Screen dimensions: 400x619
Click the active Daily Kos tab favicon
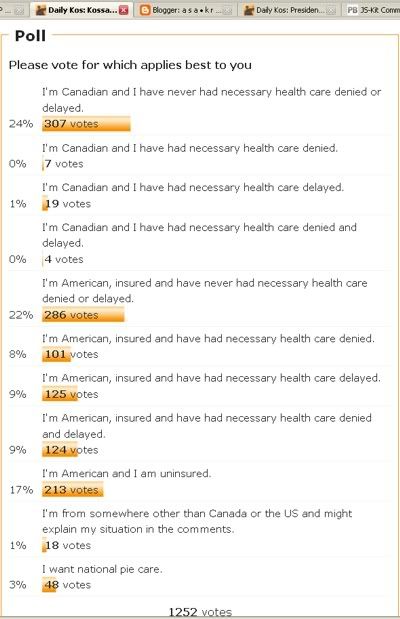tap(41, 10)
